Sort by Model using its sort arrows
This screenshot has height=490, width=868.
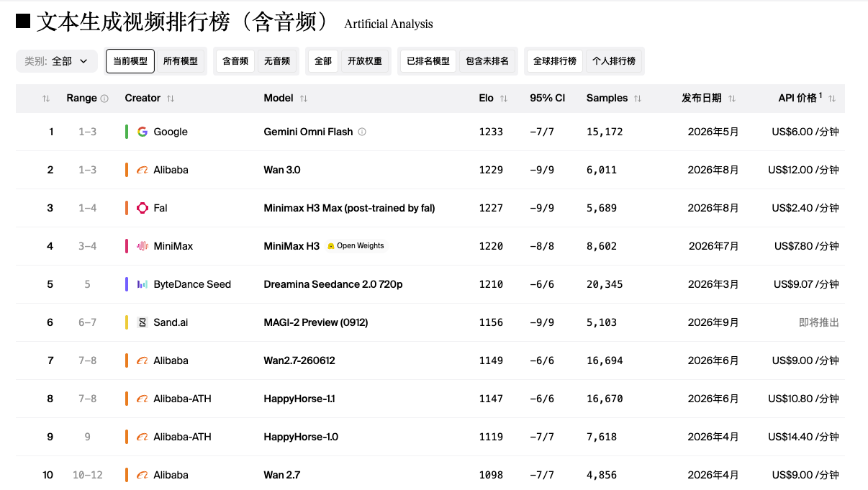pyautogui.click(x=304, y=99)
